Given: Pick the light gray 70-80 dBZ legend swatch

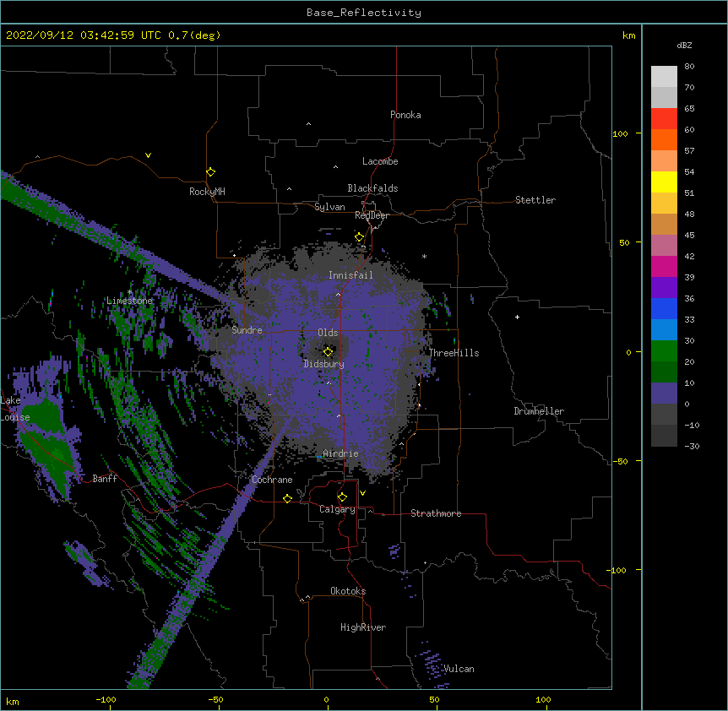Looking at the screenshot, I should (x=664, y=77).
